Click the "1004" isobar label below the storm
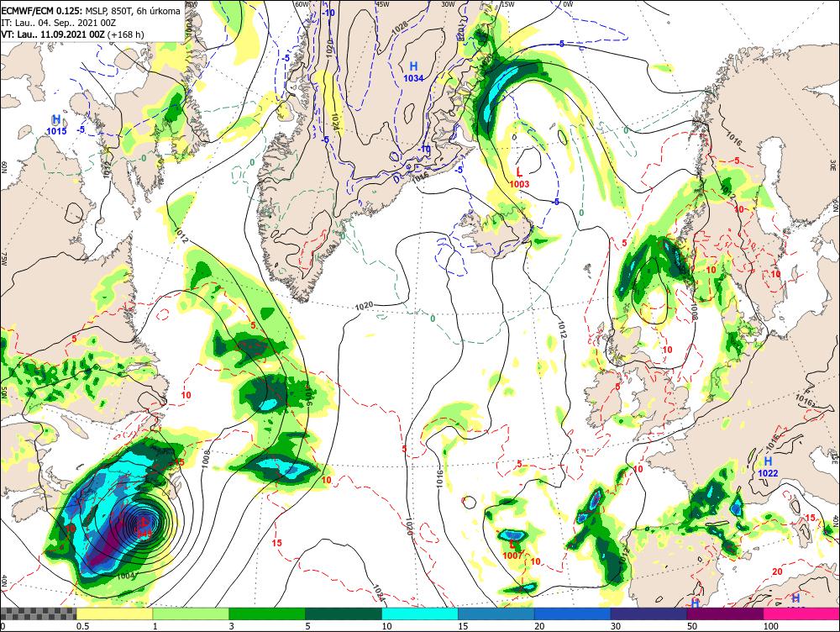 click(125, 576)
